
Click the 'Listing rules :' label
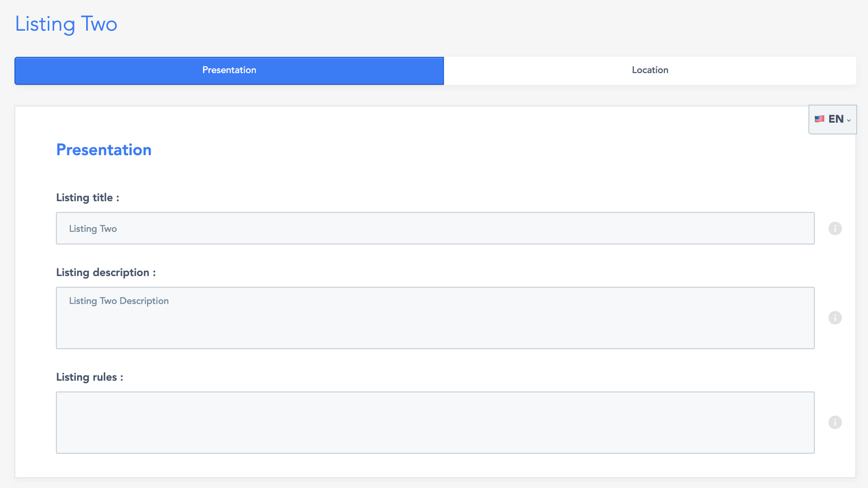(x=90, y=377)
